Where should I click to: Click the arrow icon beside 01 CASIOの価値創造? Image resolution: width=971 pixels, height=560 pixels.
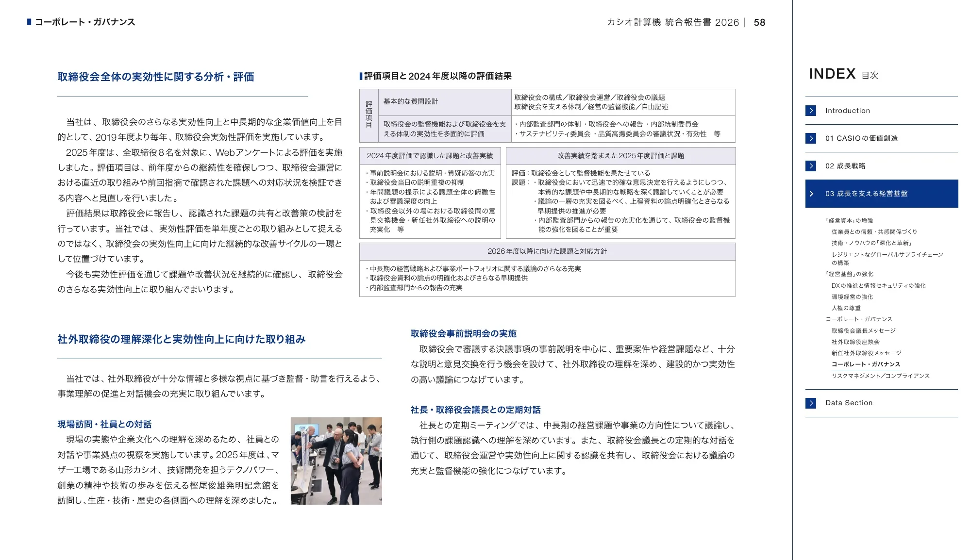coord(811,138)
